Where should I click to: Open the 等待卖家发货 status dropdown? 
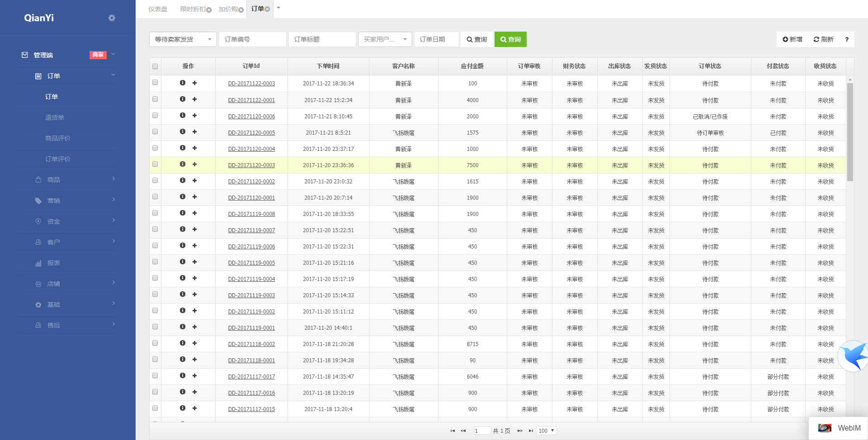(x=183, y=39)
